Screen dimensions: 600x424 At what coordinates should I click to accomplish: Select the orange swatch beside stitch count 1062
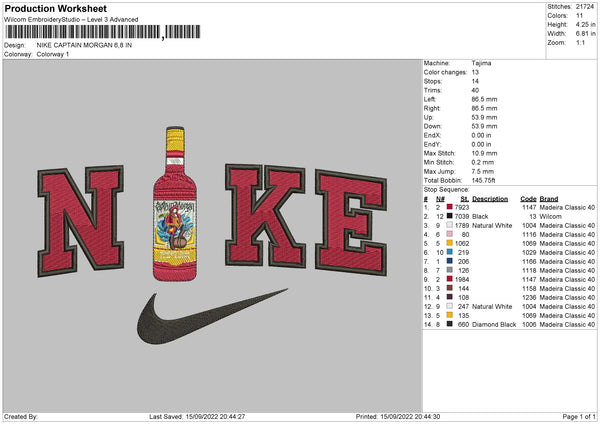pos(450,243)
